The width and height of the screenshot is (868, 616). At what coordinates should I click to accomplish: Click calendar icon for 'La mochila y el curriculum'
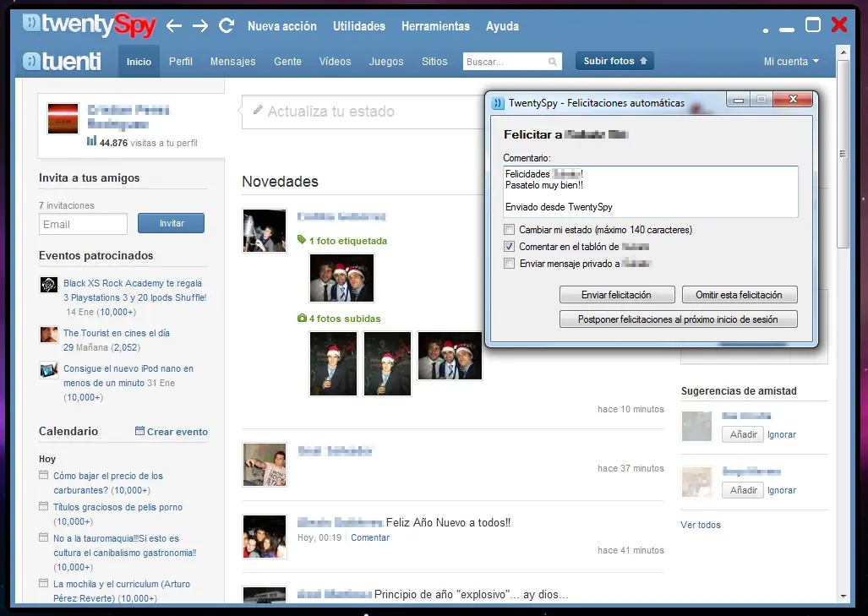pos(44,583)
